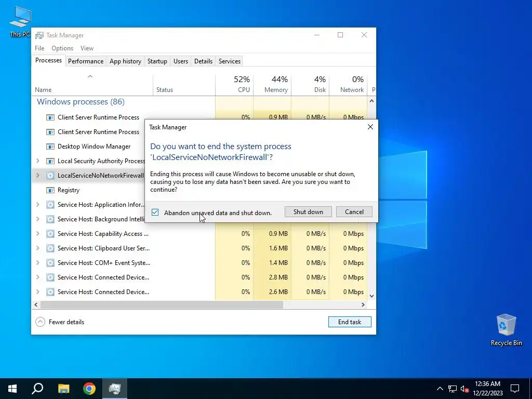Open the muted volume tray icon
Screen dimensions: 532x399
click(x=465, y=389)
